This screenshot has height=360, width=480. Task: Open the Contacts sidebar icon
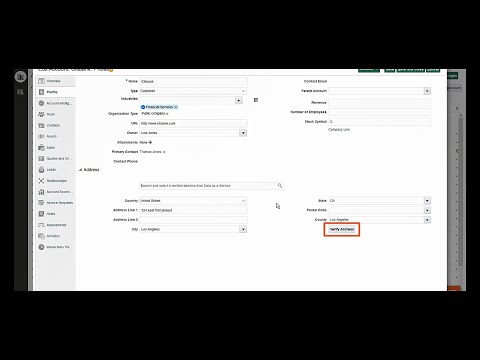41,125
